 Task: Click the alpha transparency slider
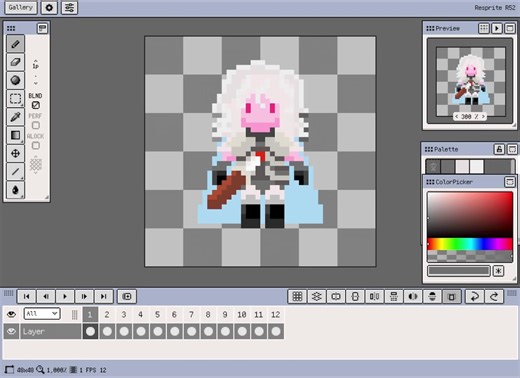point(470,256)
